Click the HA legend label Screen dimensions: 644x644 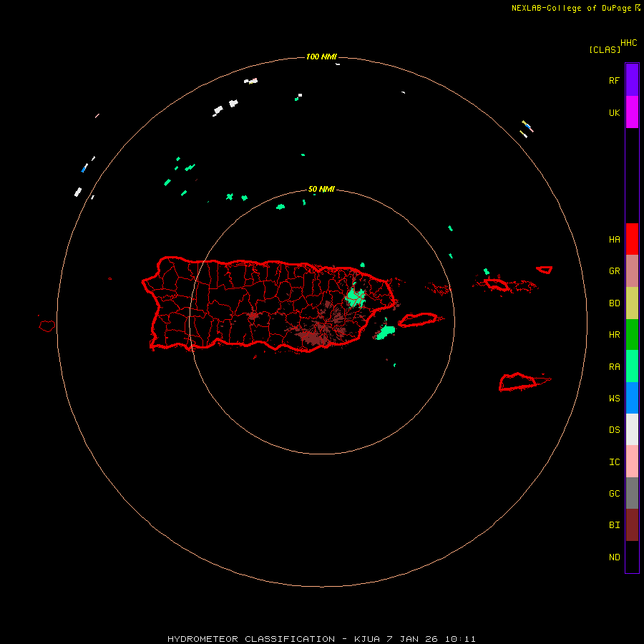coord(614,239)
